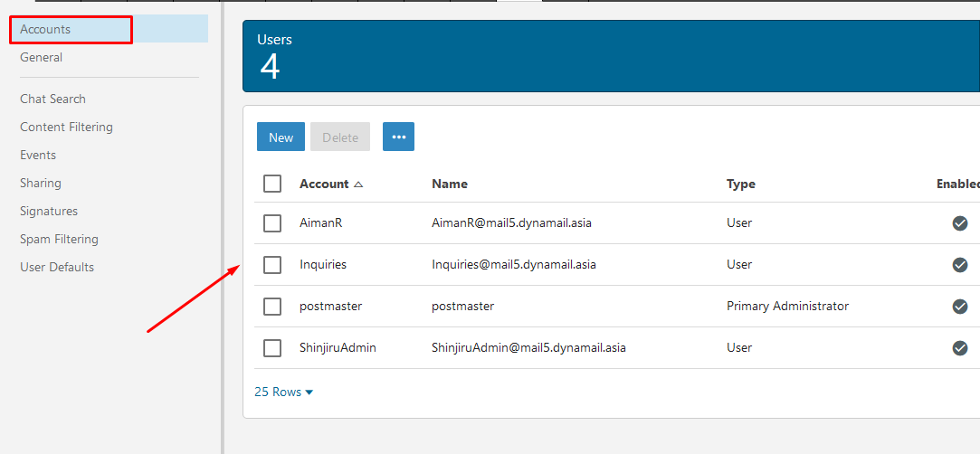
Task: Select Content Filtering in sidebar
Action: 66,127
